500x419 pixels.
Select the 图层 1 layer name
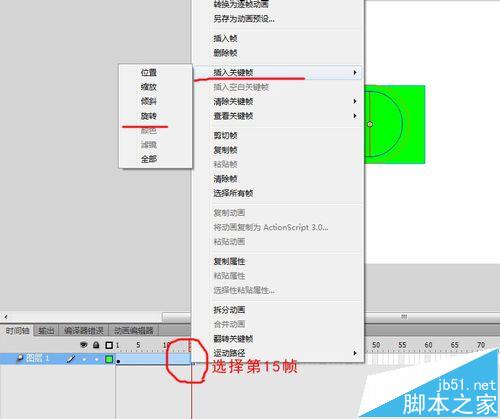point(38,358)
